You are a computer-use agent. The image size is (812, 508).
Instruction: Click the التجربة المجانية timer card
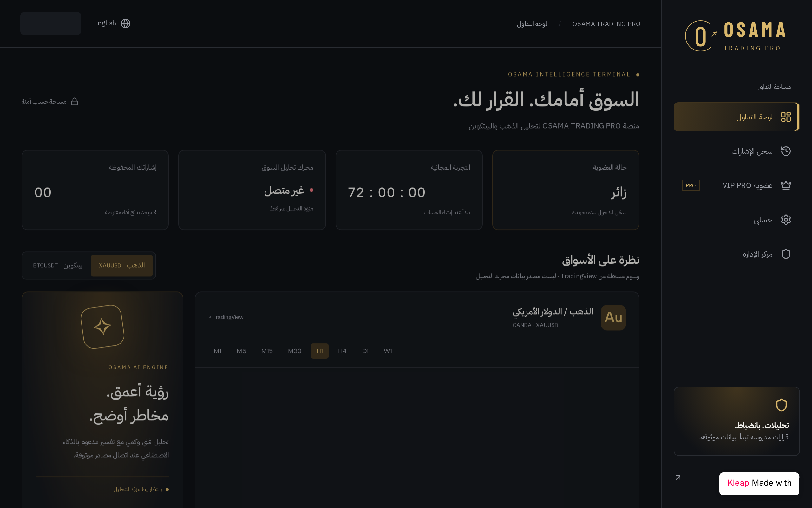(409, 190)
